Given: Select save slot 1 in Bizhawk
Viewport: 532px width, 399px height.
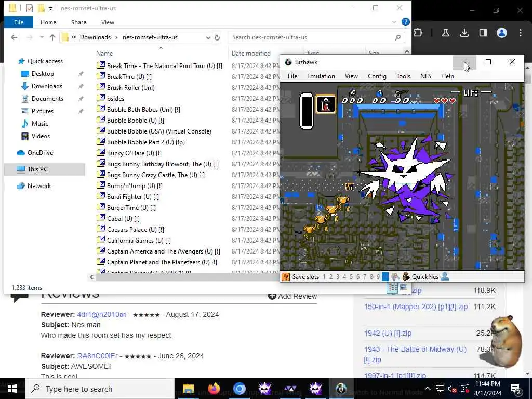Looking at the screenshot, I should click(324, 277).
